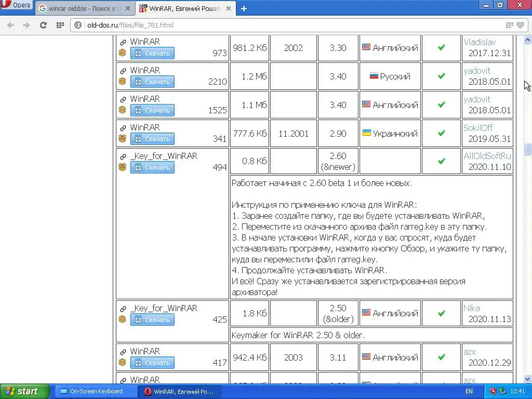
Task: Select the 981.2 Кб size cell
Action: (250, 48)
